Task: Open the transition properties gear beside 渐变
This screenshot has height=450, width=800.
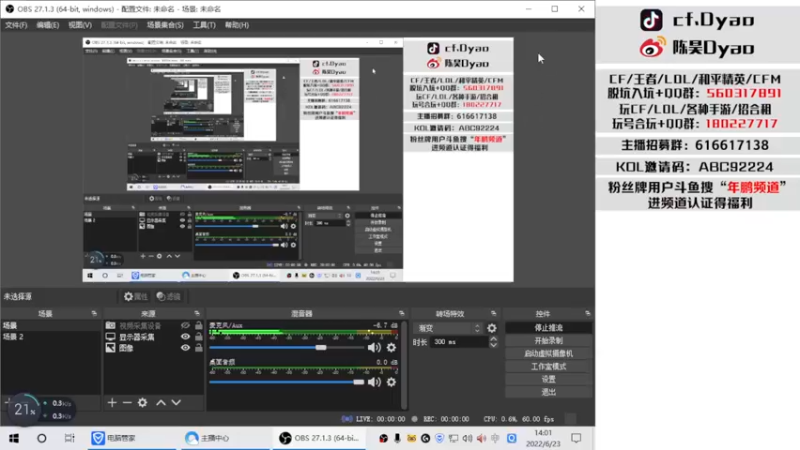Action: point(492,329)
